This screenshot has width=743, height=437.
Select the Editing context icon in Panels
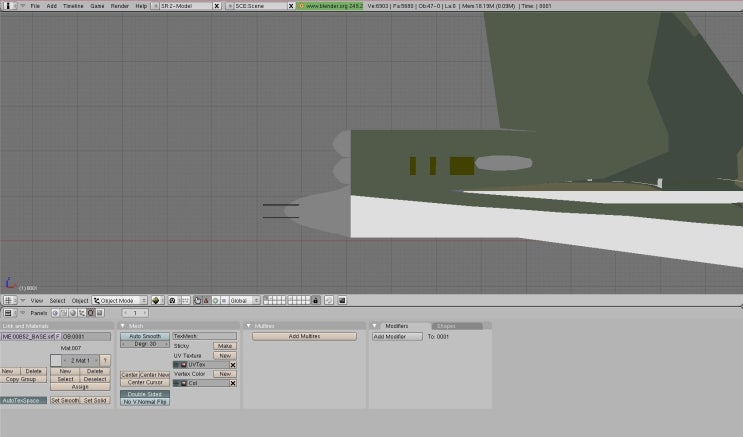click(90, 313)
